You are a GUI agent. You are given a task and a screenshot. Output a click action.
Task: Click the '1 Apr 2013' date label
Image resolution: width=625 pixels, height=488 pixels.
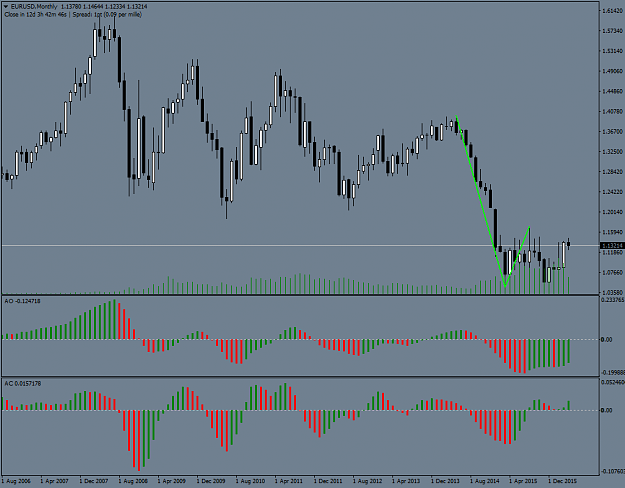coord(406,481)
